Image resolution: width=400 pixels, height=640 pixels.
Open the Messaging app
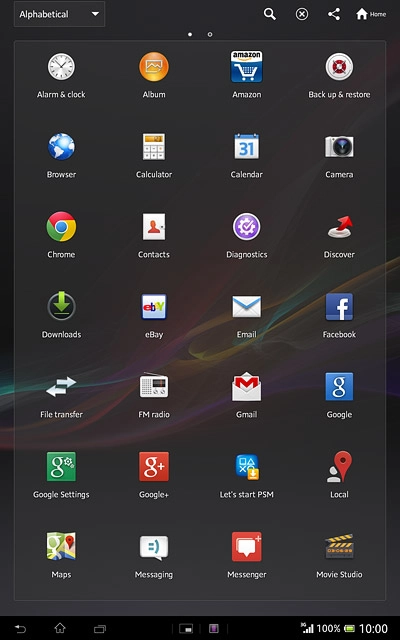coord(154,547)
